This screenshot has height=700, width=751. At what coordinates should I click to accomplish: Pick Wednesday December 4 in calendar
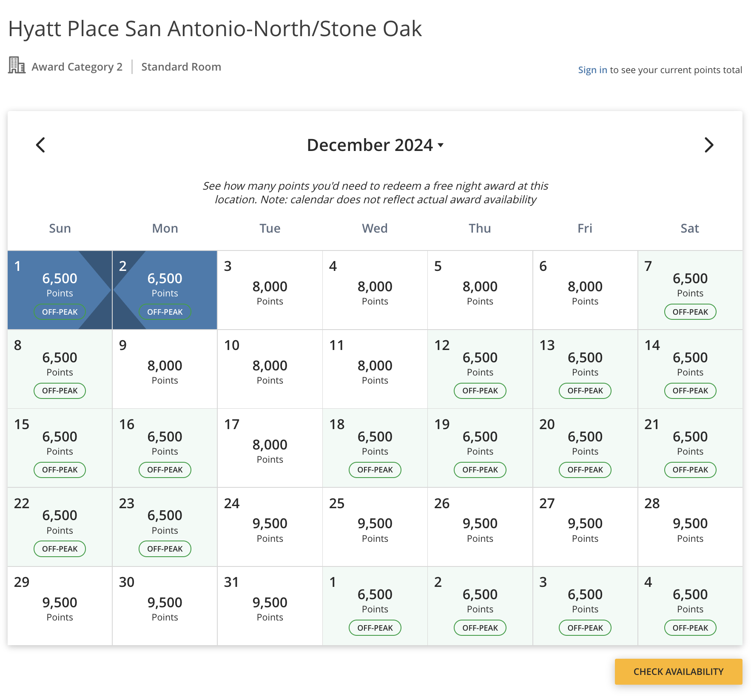pos(375,290)
